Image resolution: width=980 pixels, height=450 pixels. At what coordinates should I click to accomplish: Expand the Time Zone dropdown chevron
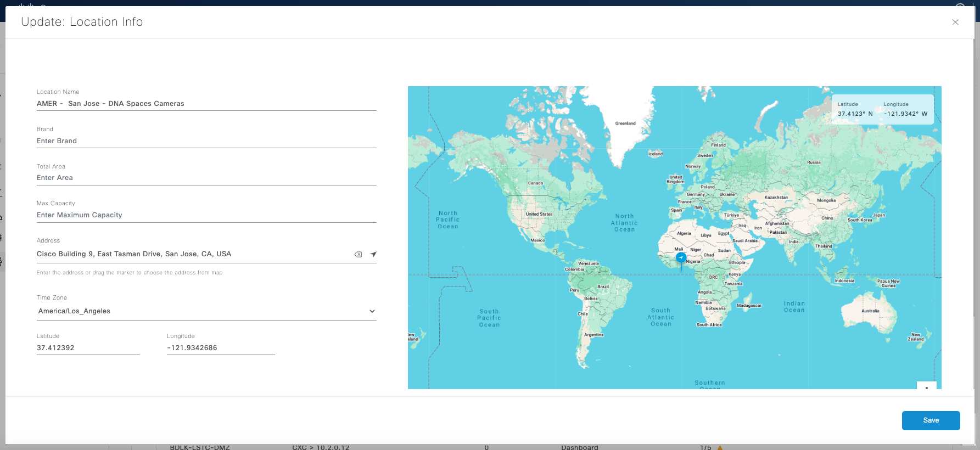[x=372, y=311]
